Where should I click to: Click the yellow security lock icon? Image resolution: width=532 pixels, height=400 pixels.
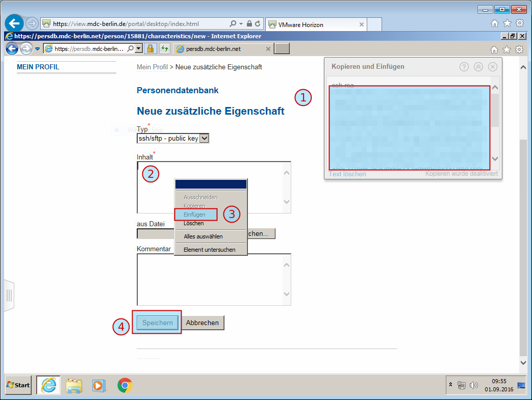pos(150,49)
